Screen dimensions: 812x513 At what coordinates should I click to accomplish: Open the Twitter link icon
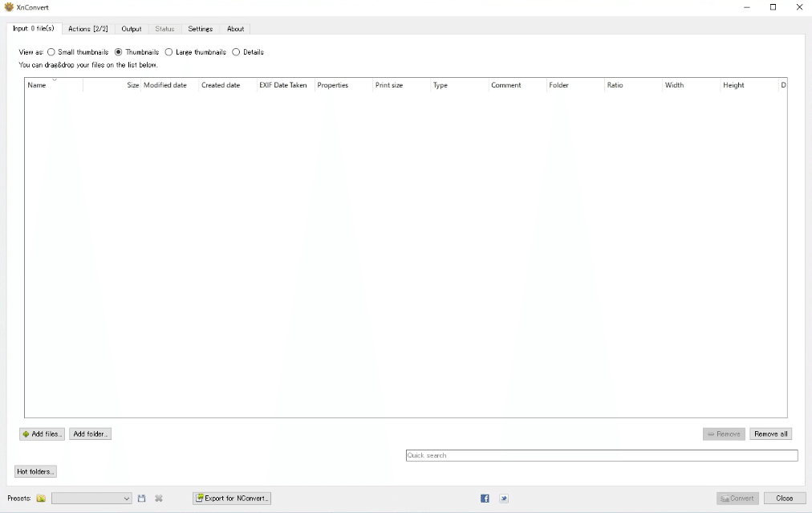point(503,499)
